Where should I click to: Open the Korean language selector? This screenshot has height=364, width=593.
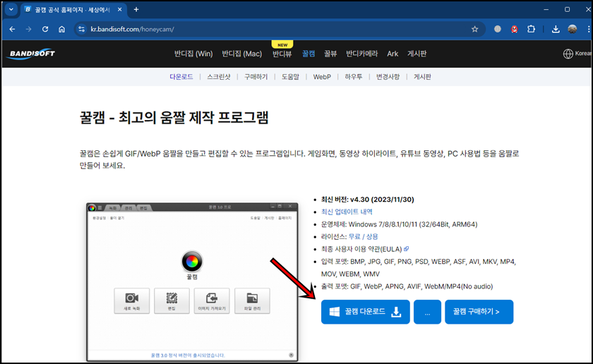pyautogui.click(x=577, y=54)
